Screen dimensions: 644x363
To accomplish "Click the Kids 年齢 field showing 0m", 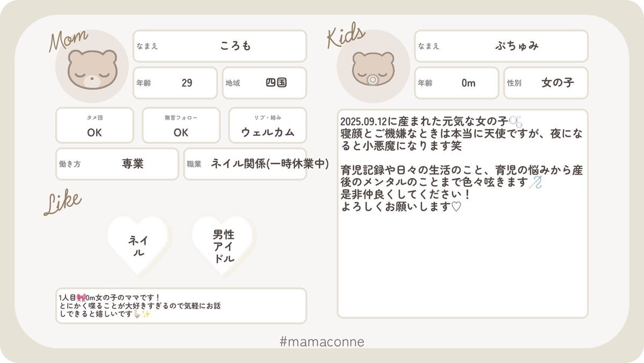I will (x=456, y=83).
